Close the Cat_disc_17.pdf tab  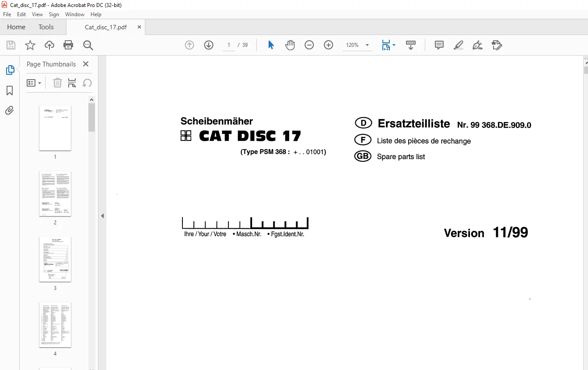click(x=139, y=27)
